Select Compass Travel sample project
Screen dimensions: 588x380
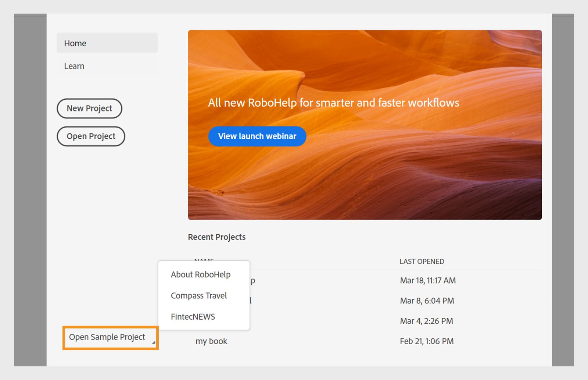pos(199,296)
